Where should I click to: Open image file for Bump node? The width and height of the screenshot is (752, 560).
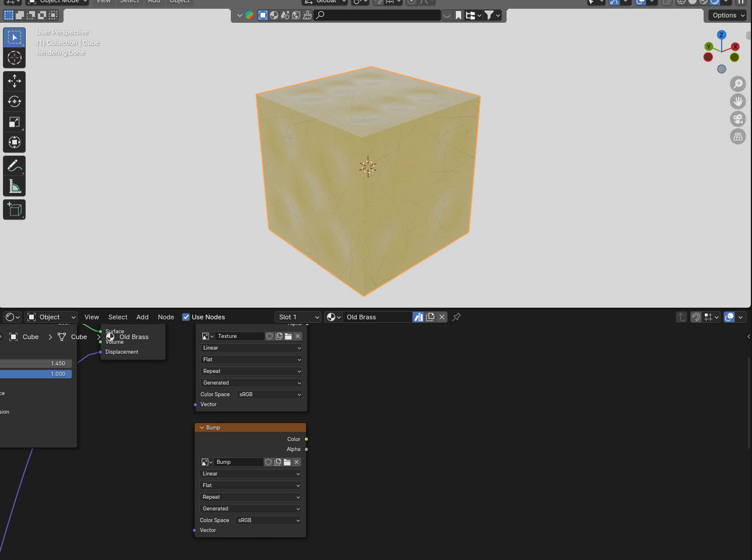[x=287, y=462]
